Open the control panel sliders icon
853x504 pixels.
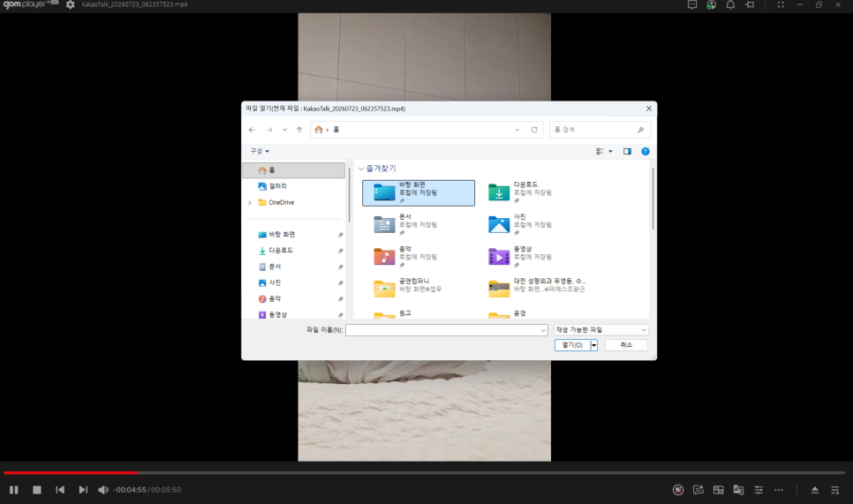click(759, 490)
